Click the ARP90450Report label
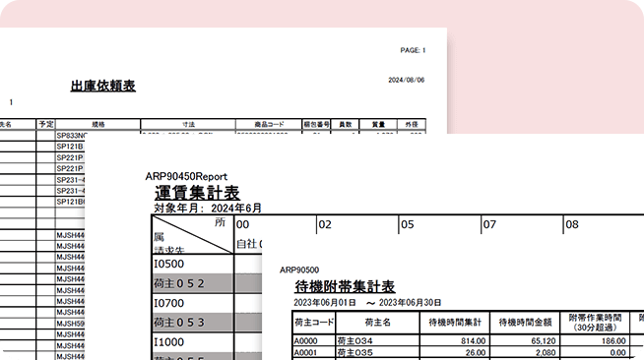This screenshot has height=360, width=644. (x=186, y=177)
